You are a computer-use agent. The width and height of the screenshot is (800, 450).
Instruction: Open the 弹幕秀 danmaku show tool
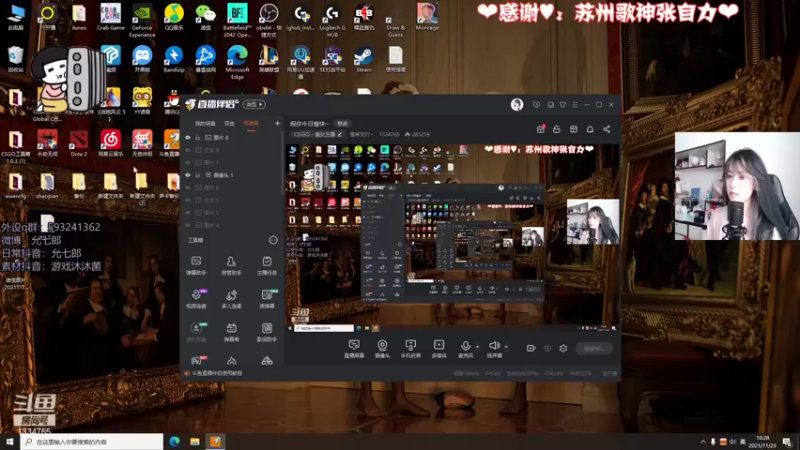click(x=231, y=332)
